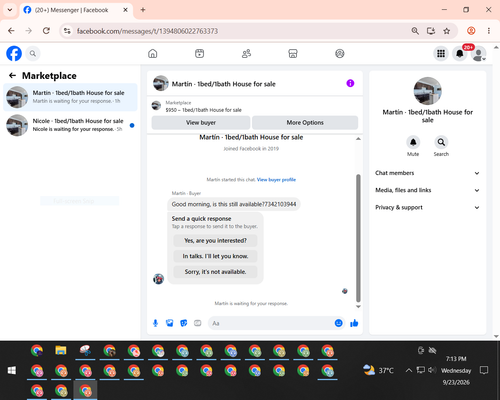Open the Facebook menu grid icon
The width and height of the screenshot is (500, 400).
(x=441, y=53)
